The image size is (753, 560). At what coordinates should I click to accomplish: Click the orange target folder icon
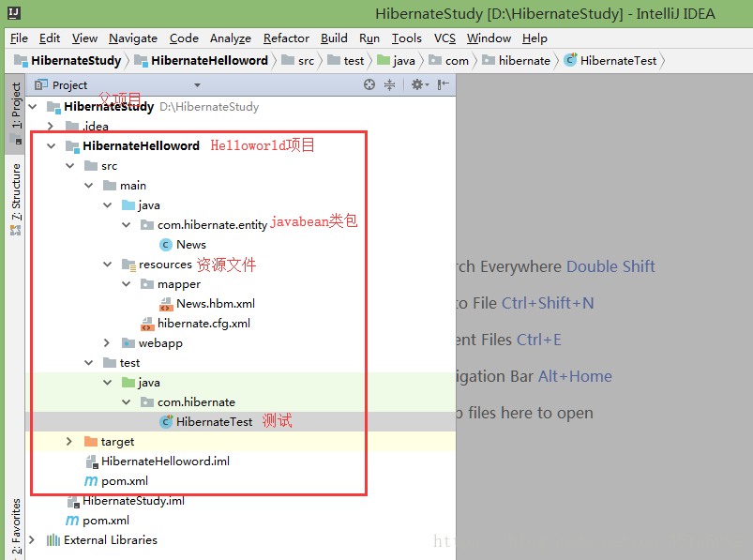(x=90, y=442)
